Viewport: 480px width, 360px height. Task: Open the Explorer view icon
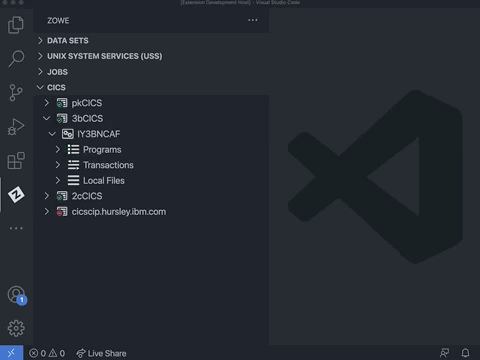coord(16,25)
